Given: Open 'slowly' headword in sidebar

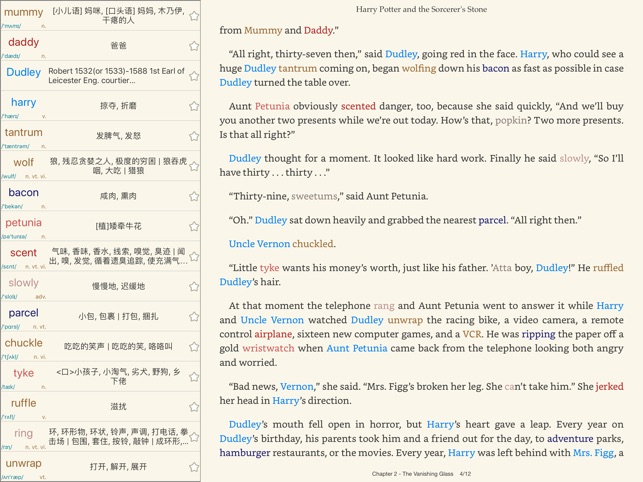Looking at the screenshot, I should pos(23,283).
